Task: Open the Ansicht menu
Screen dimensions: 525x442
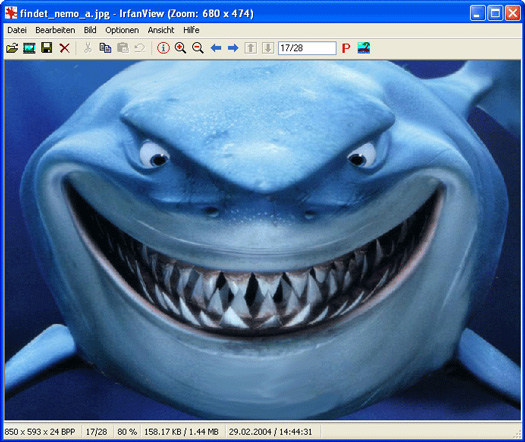Action: tap(161, 30)
